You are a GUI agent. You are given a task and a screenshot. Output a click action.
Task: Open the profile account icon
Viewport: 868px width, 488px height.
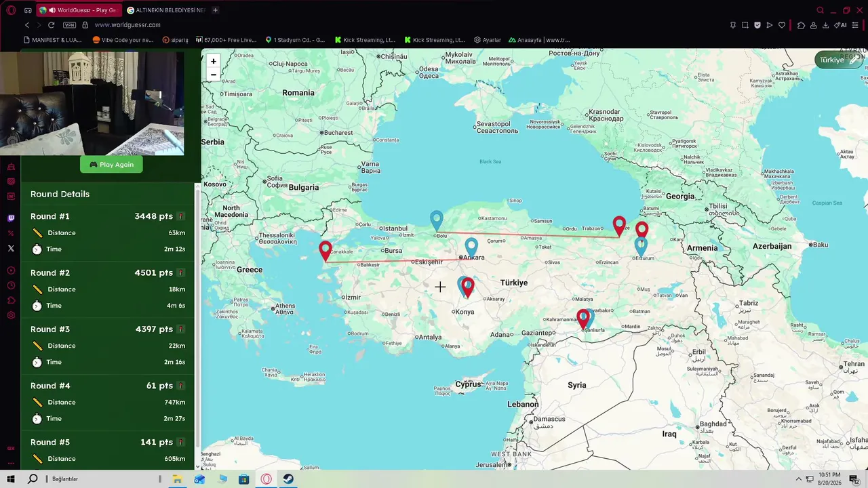point(813,25)
